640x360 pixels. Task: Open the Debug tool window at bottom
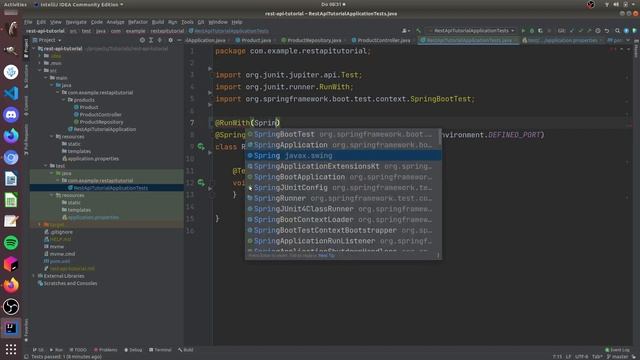pos(133,350)
